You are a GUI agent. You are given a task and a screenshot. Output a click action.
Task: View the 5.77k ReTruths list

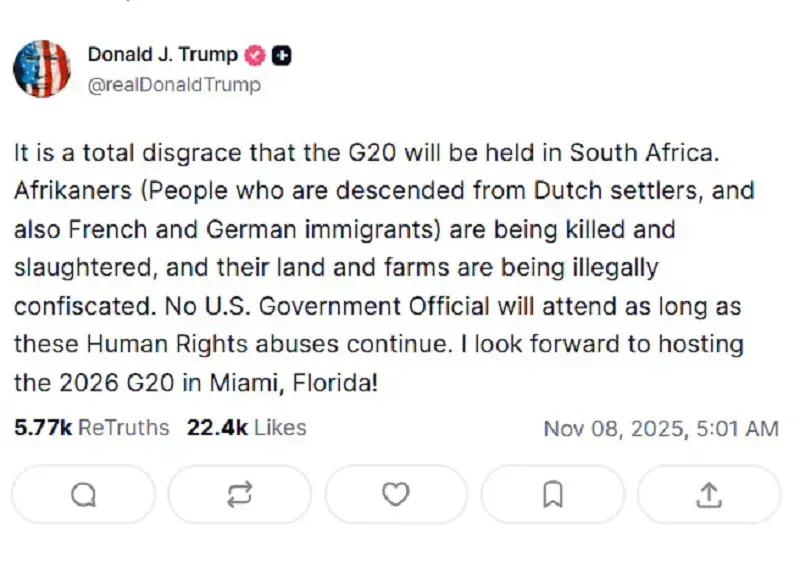[x=92, y=428]
